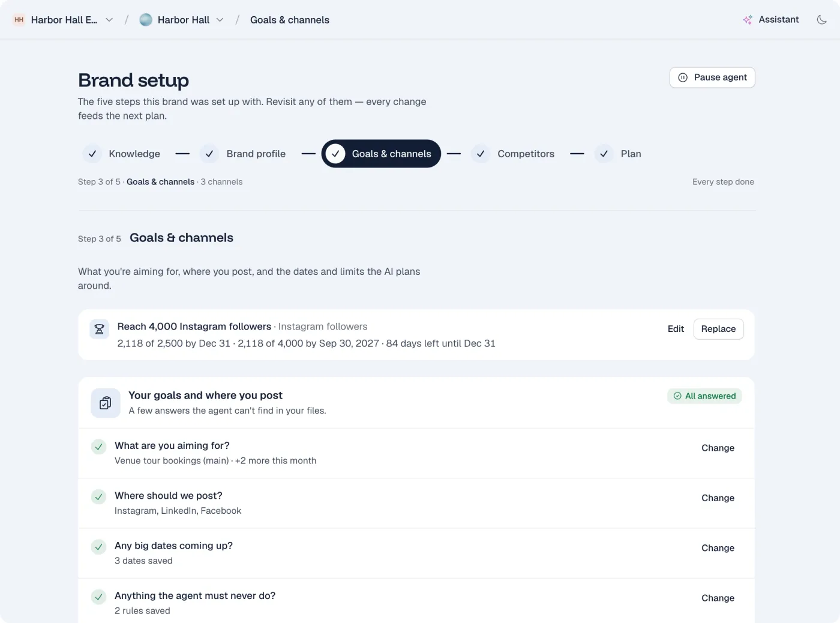Toggle dark mode with the moon icon
This screenshot has height=623, width=840.
821,20
